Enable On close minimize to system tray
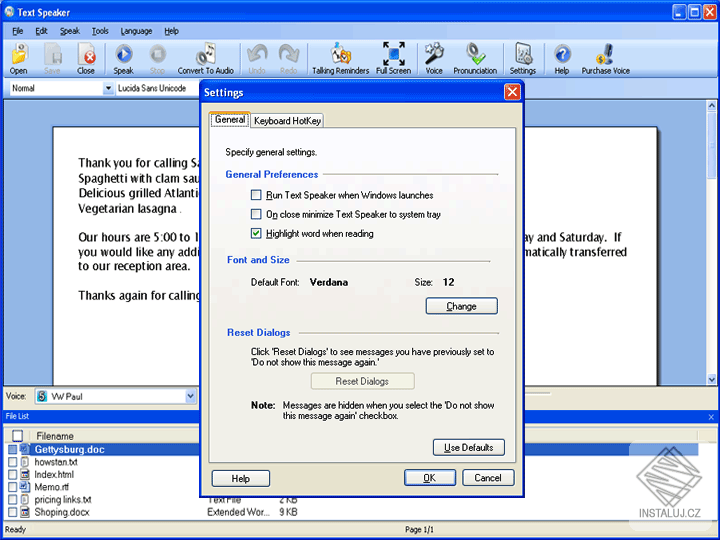Screen dimensions: 720x540 256,214
